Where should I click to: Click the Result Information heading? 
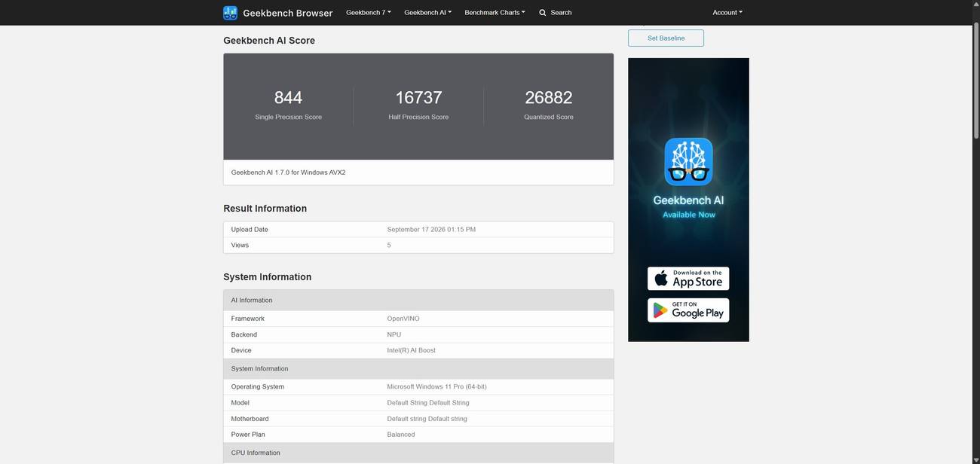tap(265, 209)
